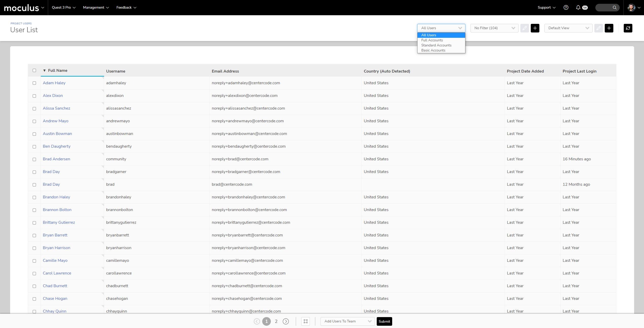
Task: Choose Standard Accounts from the dropdown list
Action: [x=436, y=45]
